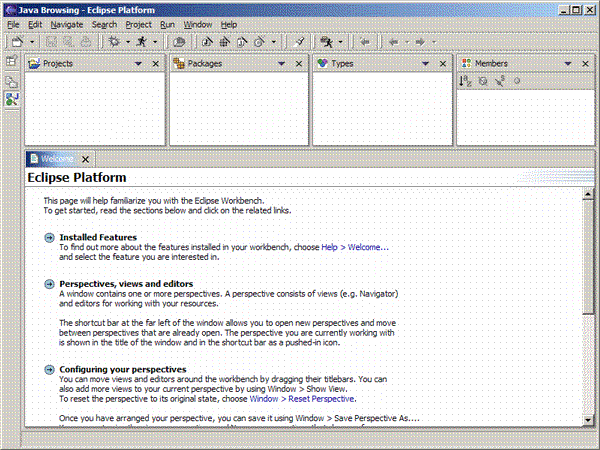Open the Run menu
The image size is (600, 450).
[x=167, y=25]
